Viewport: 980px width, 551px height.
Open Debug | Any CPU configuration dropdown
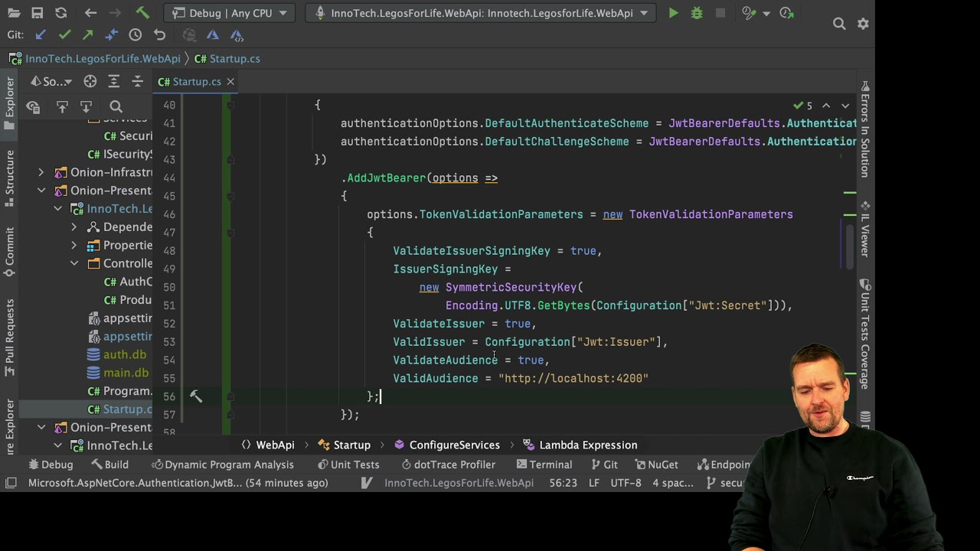click(230, 13)
